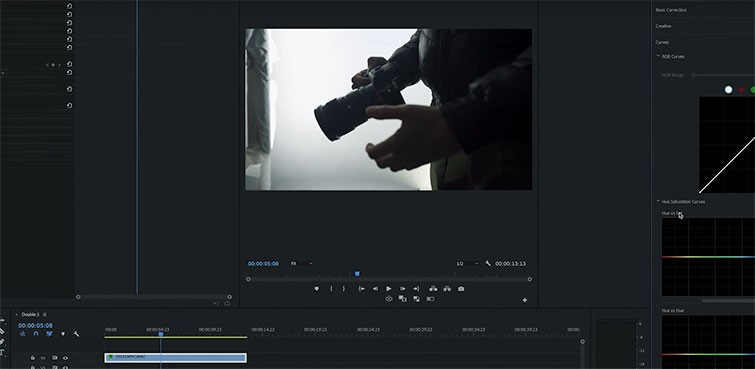Open Program Monitor wrench settings
Viewport: 755px width, 369px height.
488,264
